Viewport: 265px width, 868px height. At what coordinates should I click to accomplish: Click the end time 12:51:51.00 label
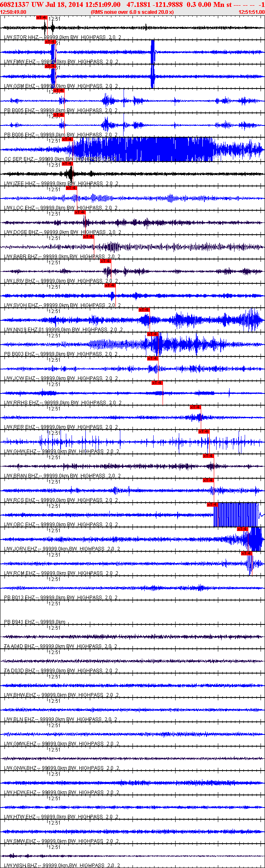coord(251,12)
